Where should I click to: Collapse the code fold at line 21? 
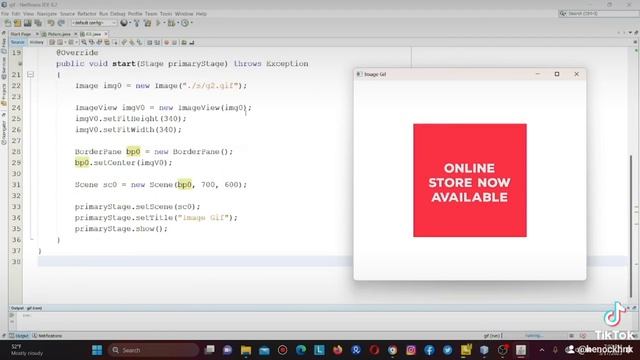point(30,75)
